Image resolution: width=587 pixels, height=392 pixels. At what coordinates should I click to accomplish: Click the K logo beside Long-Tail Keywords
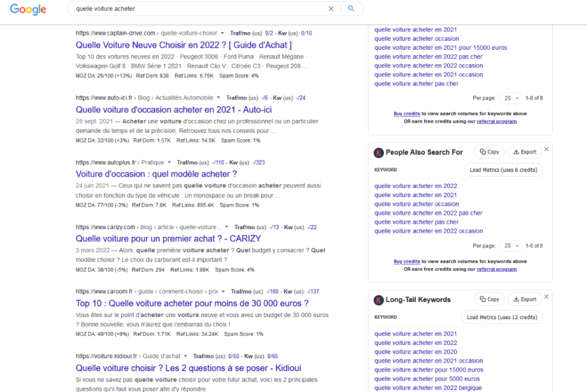(x=378, y=300)
